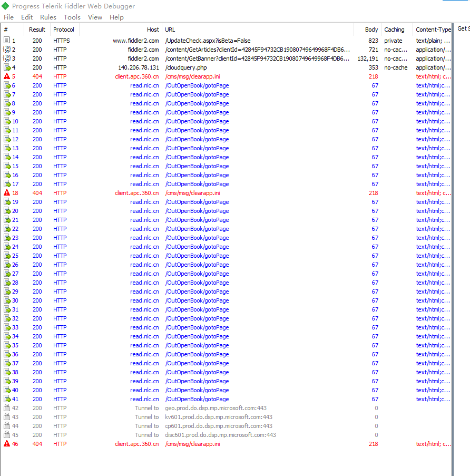Click session number 35
Image resolution: width=470 pixels, height=476 pixels.
15,345
